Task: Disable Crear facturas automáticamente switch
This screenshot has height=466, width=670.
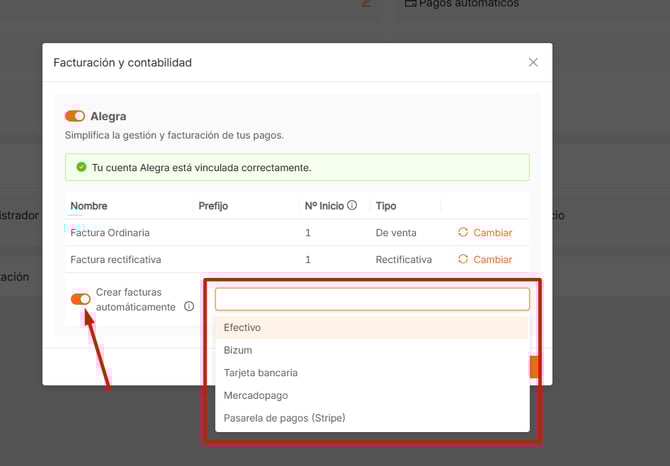Action: click(80, 299)
